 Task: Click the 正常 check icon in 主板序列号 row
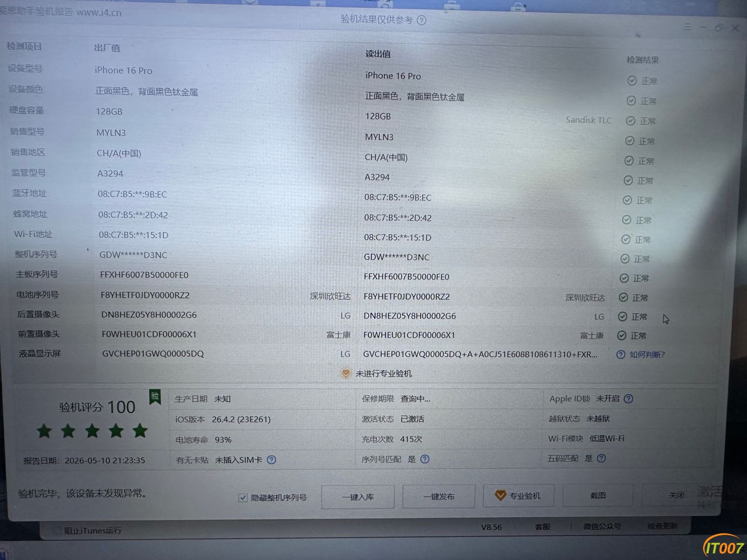[624, 278]
